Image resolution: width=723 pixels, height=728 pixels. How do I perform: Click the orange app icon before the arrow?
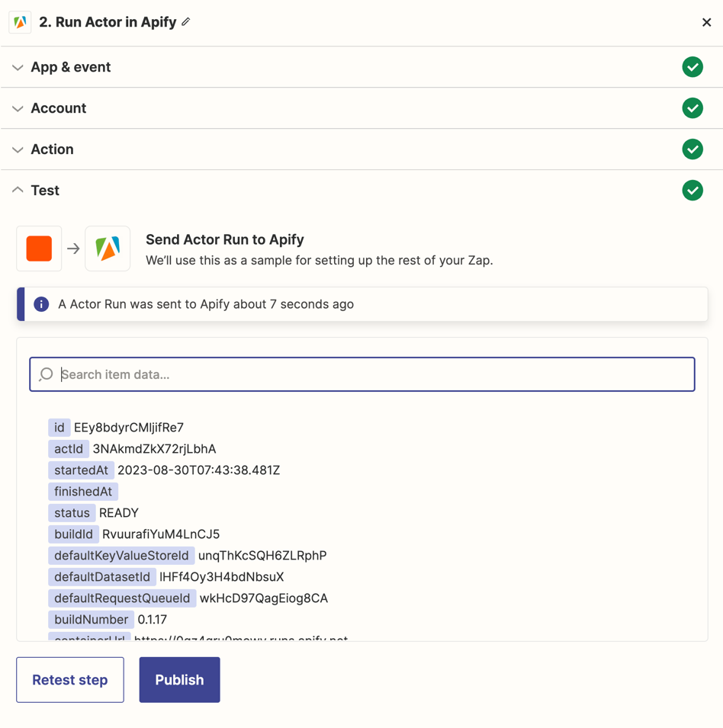(38, 248)
